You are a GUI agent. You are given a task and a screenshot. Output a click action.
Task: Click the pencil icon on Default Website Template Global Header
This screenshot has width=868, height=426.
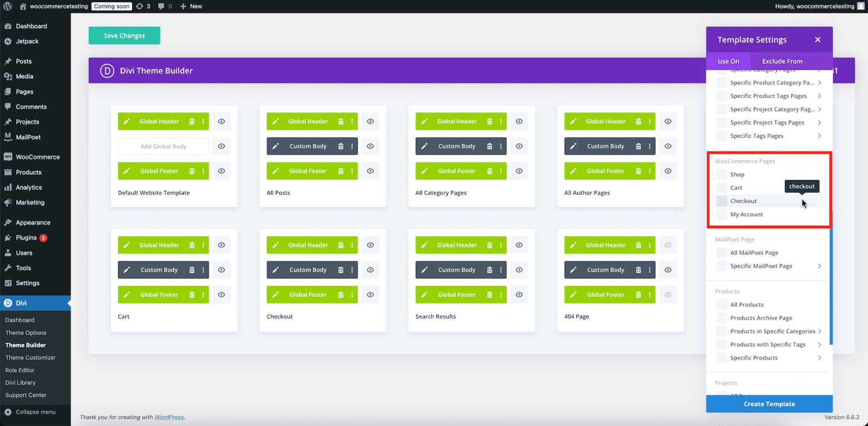coord(127,121)
